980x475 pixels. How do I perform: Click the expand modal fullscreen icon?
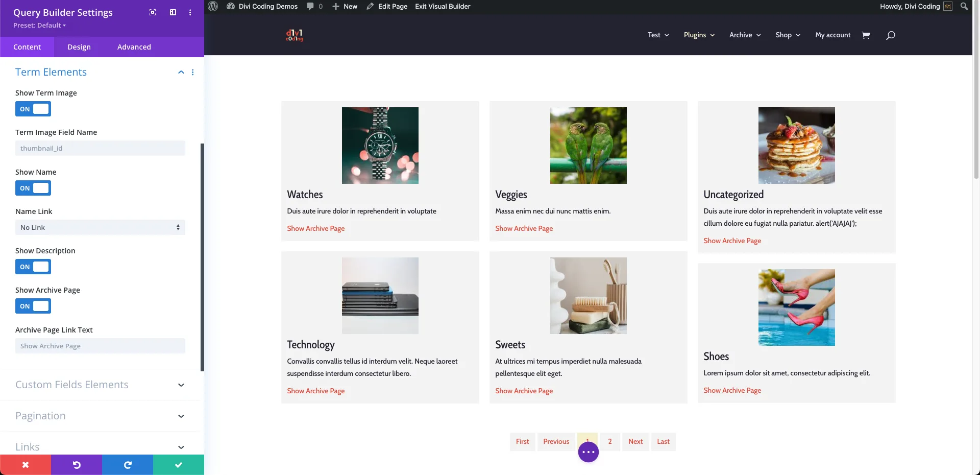coord(153,12)
